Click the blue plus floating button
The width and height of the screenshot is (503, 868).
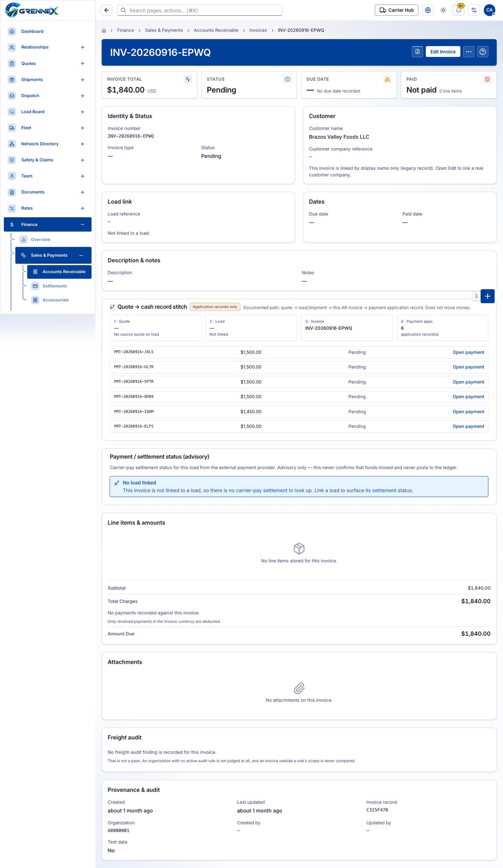[487, 296]
